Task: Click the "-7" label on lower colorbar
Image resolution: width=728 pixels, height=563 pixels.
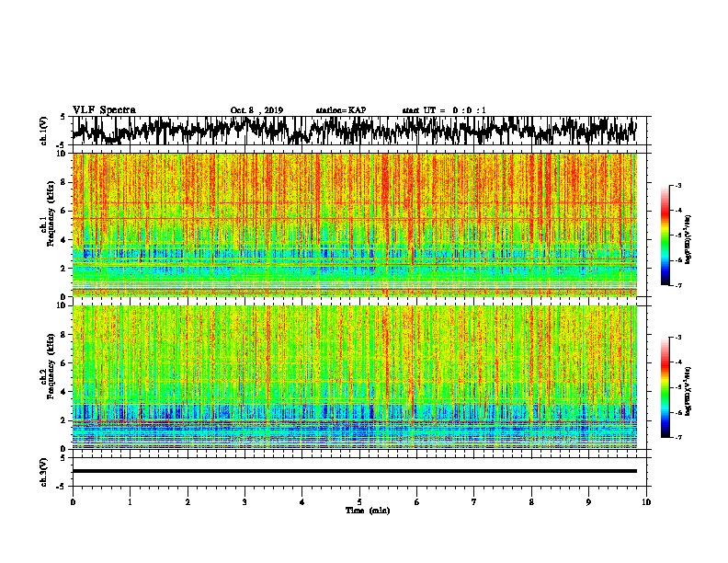Action: coord(677,437)
